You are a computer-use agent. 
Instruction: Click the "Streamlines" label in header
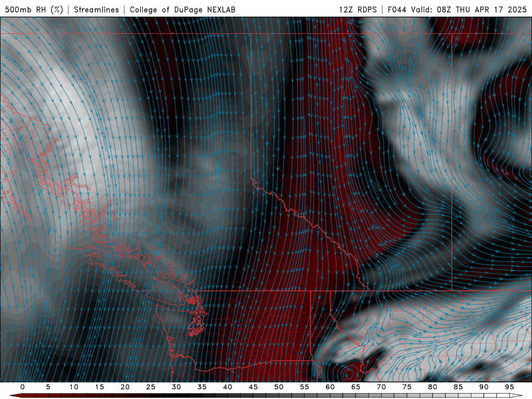96,9
